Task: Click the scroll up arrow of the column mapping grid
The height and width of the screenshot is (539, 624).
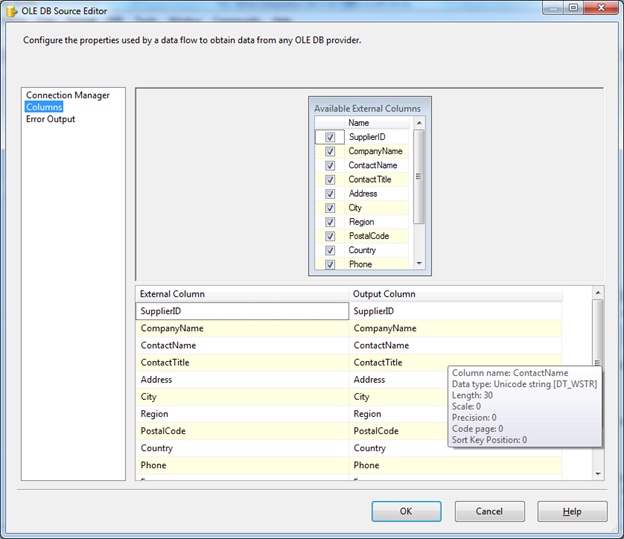Action: [x=598, y=293]
